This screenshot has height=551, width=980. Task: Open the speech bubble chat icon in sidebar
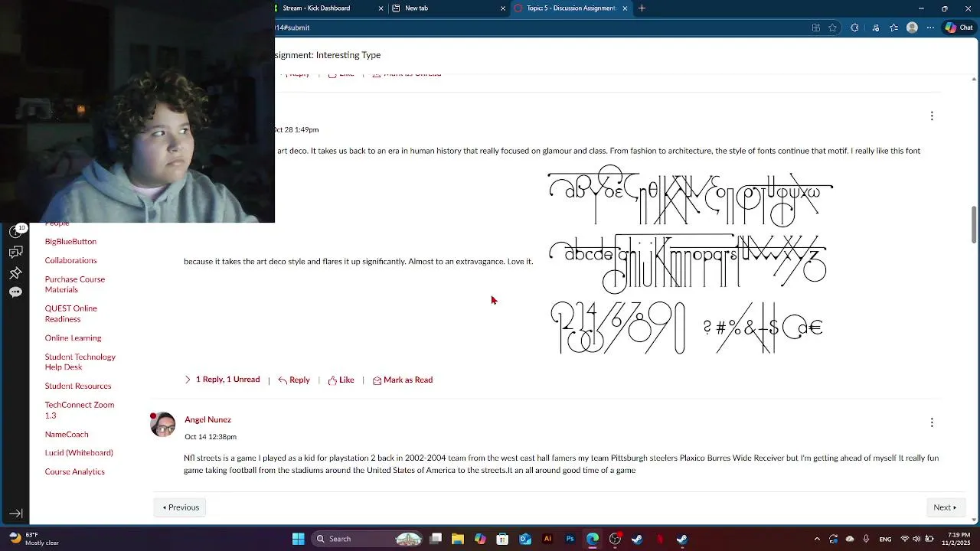click(x=15, y=292)
